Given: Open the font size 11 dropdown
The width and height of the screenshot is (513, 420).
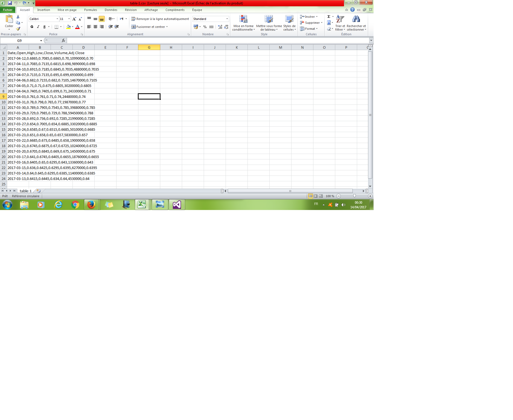Looking at the screenshot, I should coord(69,19).
